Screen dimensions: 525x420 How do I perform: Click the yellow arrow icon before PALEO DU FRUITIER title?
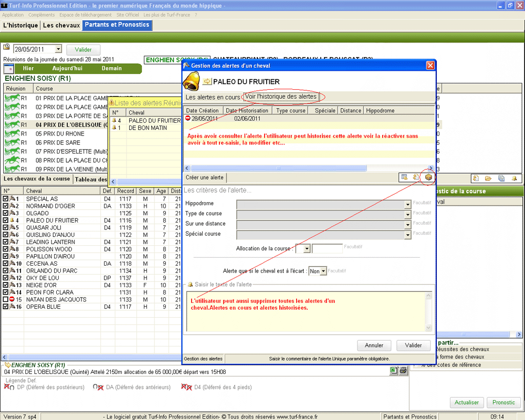[207, 81]
